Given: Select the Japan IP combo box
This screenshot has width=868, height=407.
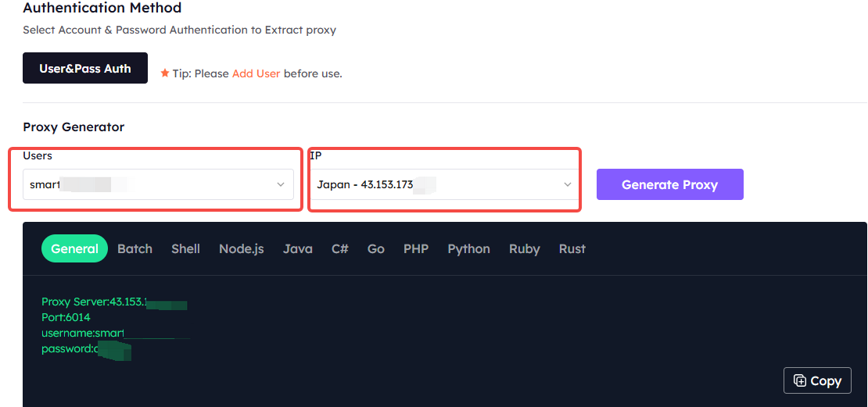Looking at the screenshot, I should (x=444, y=184).
